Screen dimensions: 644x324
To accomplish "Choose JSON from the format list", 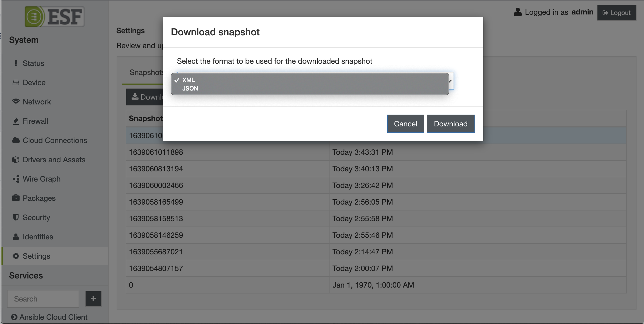I will 190,89.
